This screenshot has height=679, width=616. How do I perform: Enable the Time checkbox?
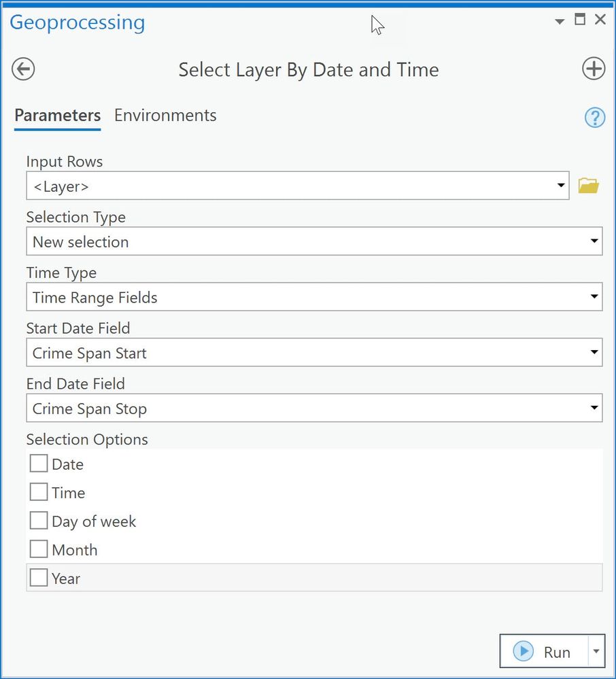point(39,492)
